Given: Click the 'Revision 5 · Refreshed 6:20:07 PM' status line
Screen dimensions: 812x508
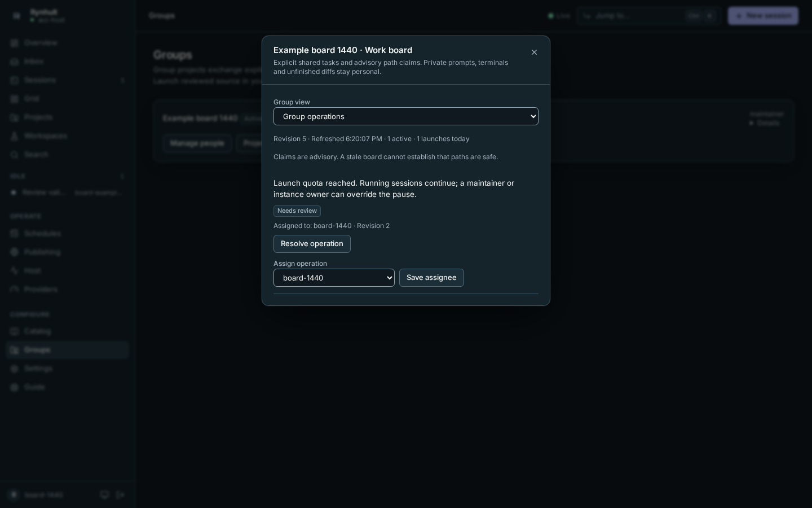Looking at the screenshot, I should (x=372, y=139).
